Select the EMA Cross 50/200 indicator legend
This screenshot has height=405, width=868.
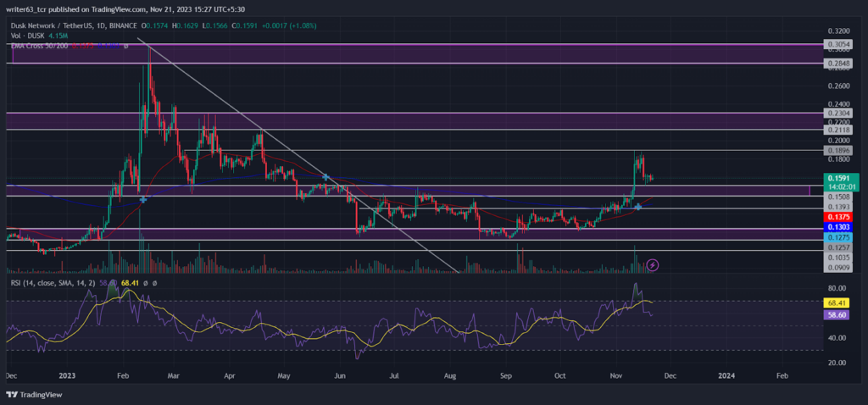40,46
